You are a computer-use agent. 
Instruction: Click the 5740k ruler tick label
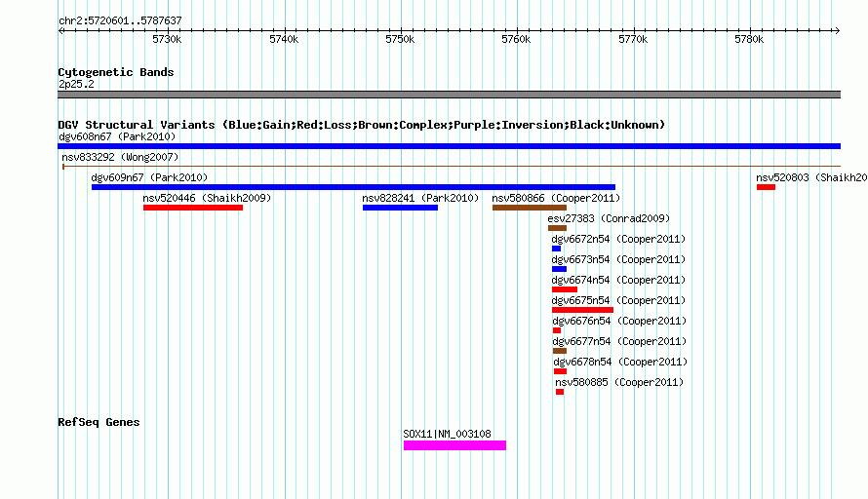(284, 39)
